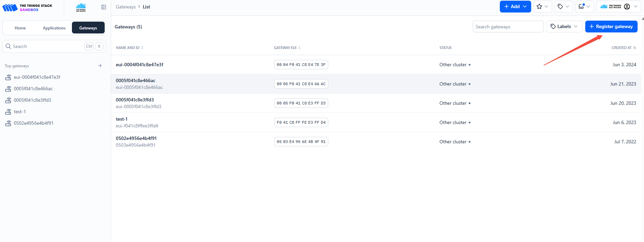Sort the list by Gateway EUI

287,48
